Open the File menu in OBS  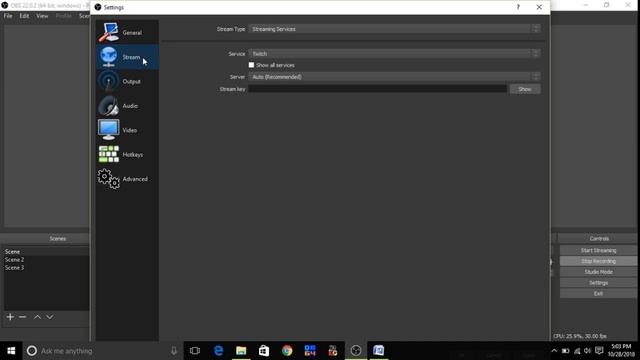coord(8,16)
